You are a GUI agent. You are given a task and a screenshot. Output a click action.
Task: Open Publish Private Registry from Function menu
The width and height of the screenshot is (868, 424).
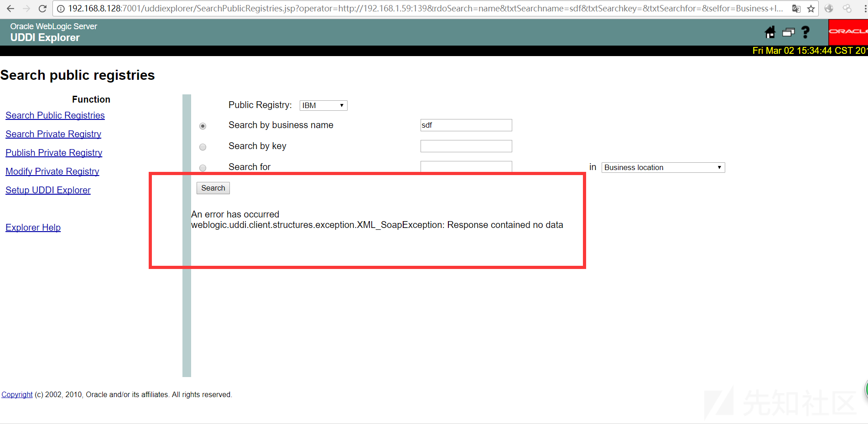click(x=54, y=153)
